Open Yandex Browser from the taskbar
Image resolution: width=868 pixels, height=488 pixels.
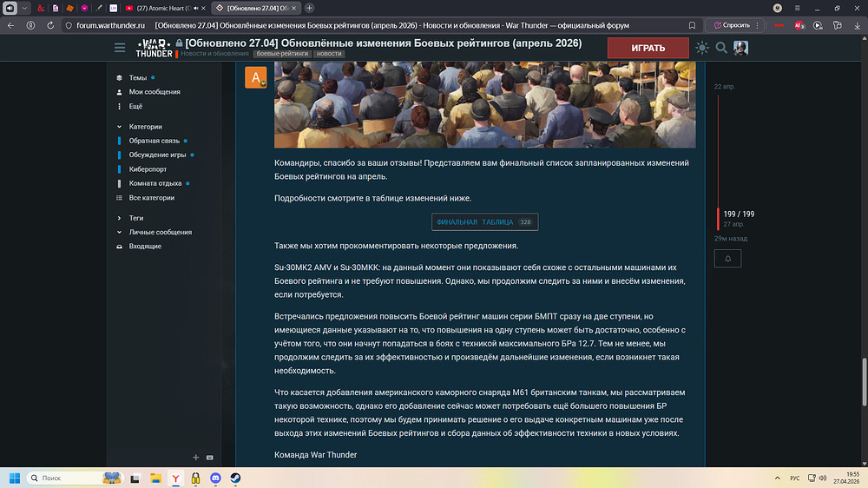point(175,478)
